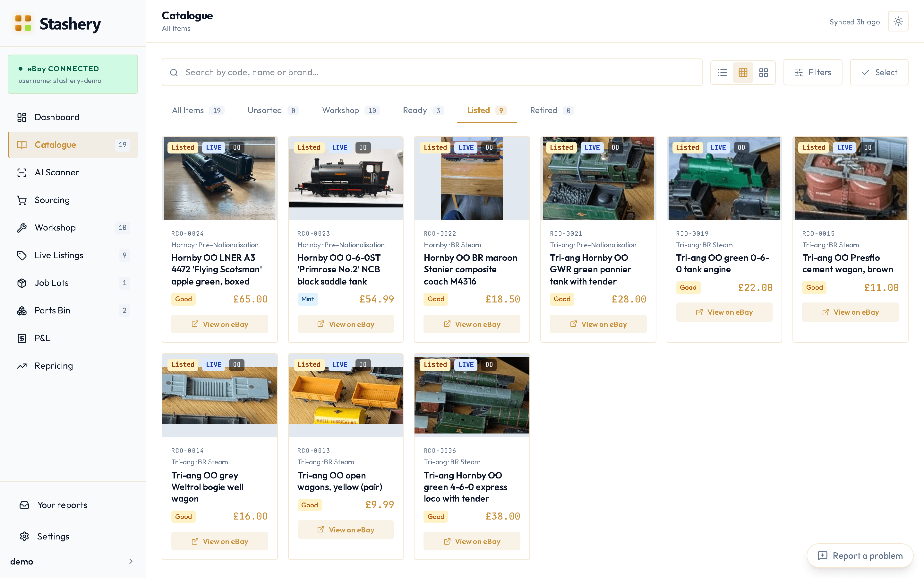
Task: Enable Select mode for items
Action: point(879,72)
